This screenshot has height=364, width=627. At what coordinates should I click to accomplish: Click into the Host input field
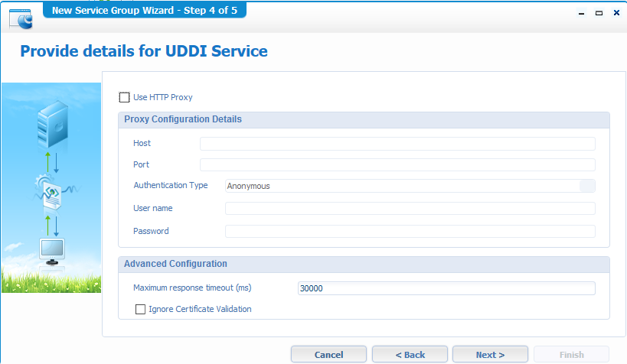pos(397,144)
